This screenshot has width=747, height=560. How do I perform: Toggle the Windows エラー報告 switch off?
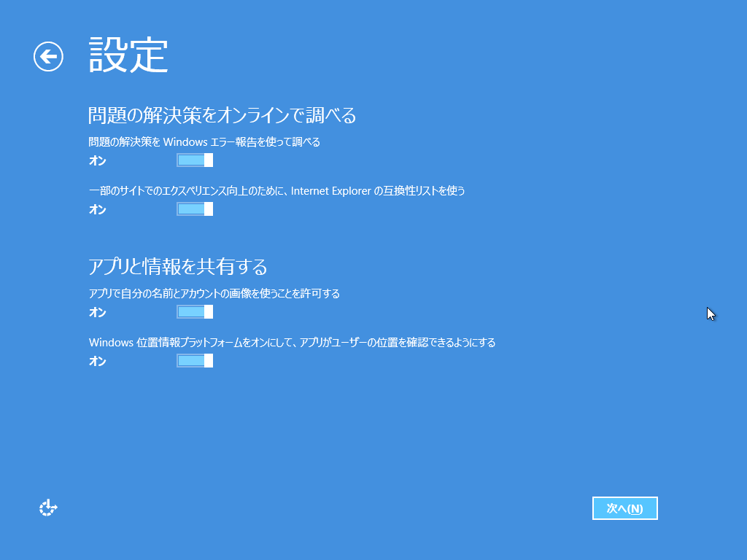coord(194,160)
